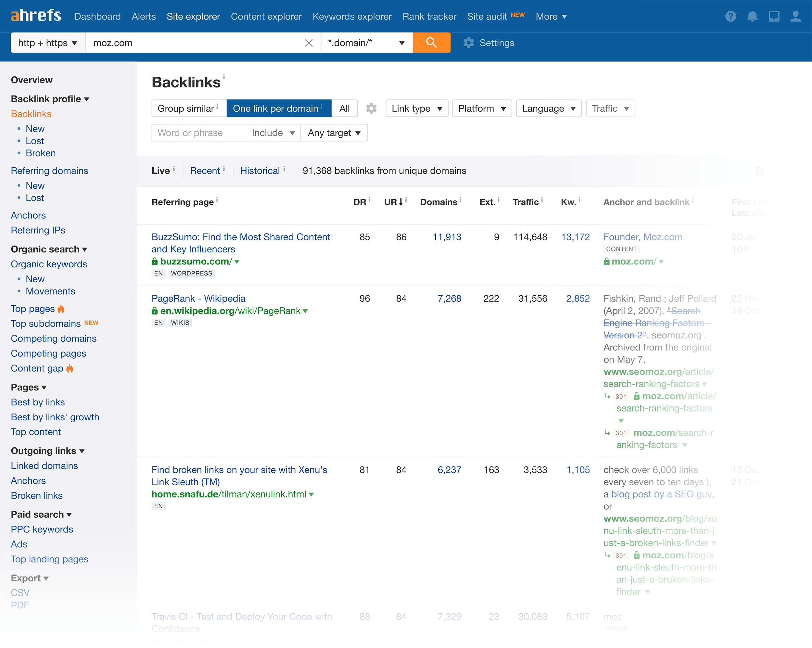Click gear icon next to All button
Image resolution: width=812 pixels, height=648 pixels.
[x=371, y=108]
